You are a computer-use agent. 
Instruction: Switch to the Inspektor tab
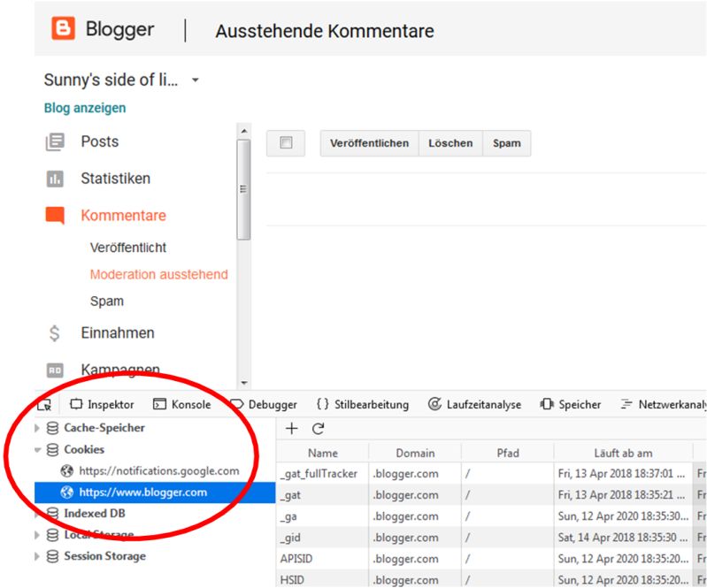click(x=103, y=405)
